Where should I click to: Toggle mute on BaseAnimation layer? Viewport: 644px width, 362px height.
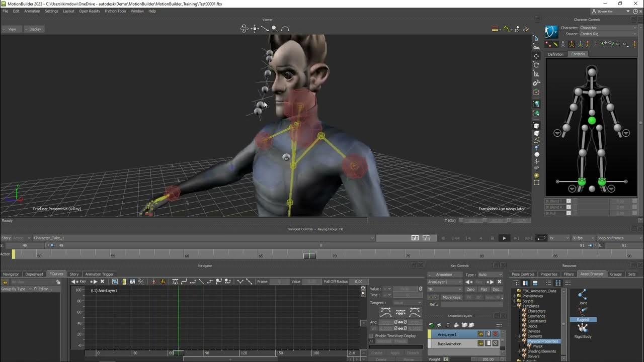pyautogui.click(x=495, y=343)
